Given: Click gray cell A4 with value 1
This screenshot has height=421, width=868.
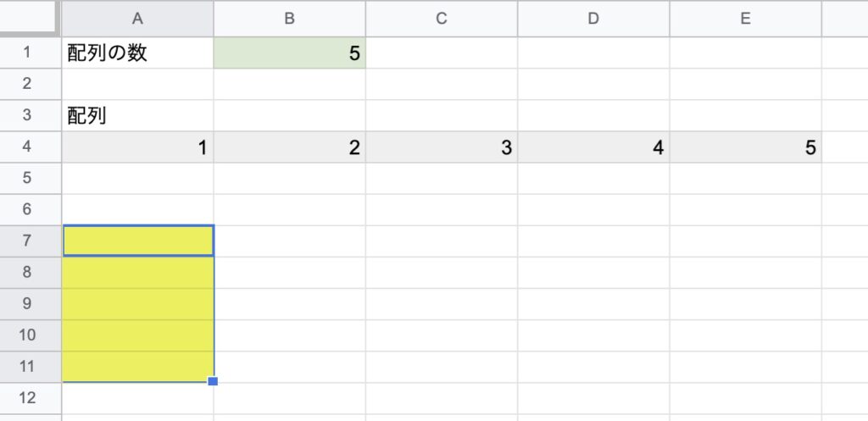Looking at the screenshot, I should coord(137,147).
